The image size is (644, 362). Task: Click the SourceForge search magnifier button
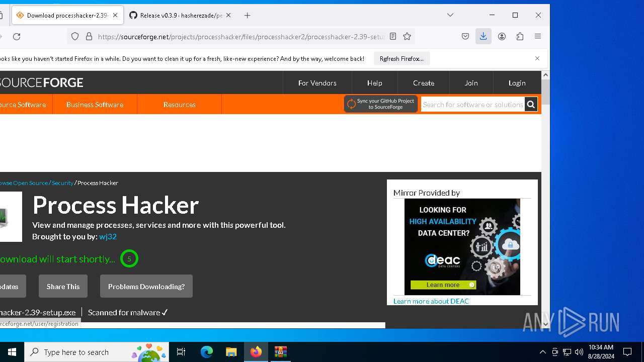pyautogui.click(x=531, y=104)
